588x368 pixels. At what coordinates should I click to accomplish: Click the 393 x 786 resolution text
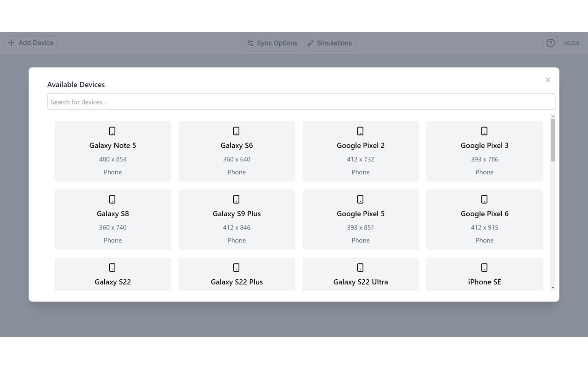pos(485,159)
